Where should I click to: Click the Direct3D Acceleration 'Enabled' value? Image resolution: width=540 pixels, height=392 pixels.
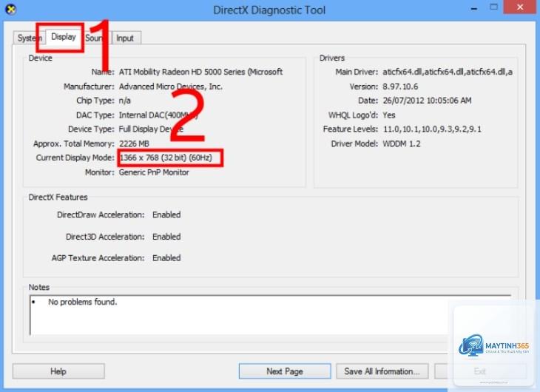tap(166, 237)
